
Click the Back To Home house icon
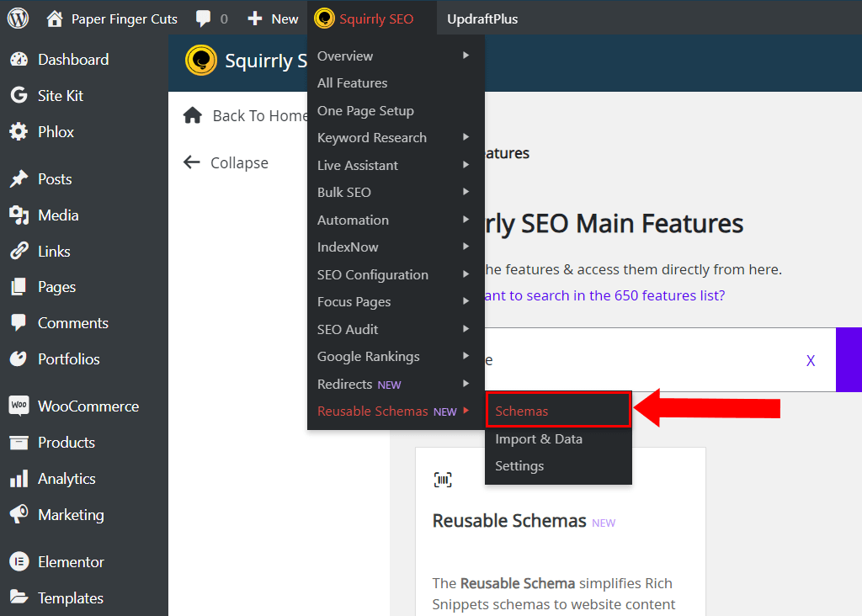click(x=193, y=115)
